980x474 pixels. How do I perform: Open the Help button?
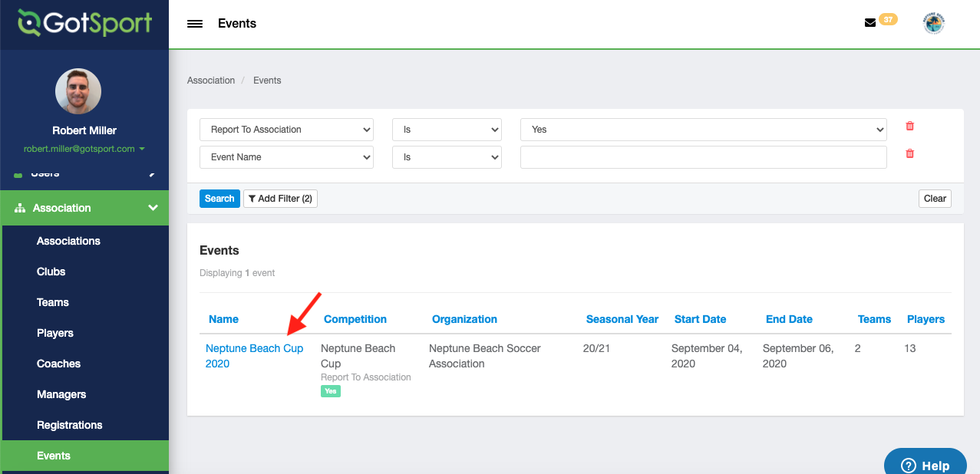(x=925, y=462)
